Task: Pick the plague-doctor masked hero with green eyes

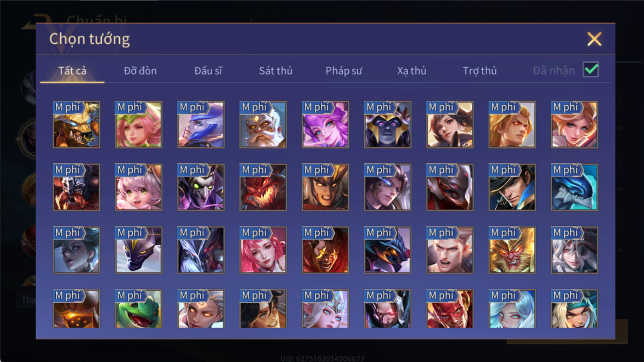Action: tap(201, 187)
